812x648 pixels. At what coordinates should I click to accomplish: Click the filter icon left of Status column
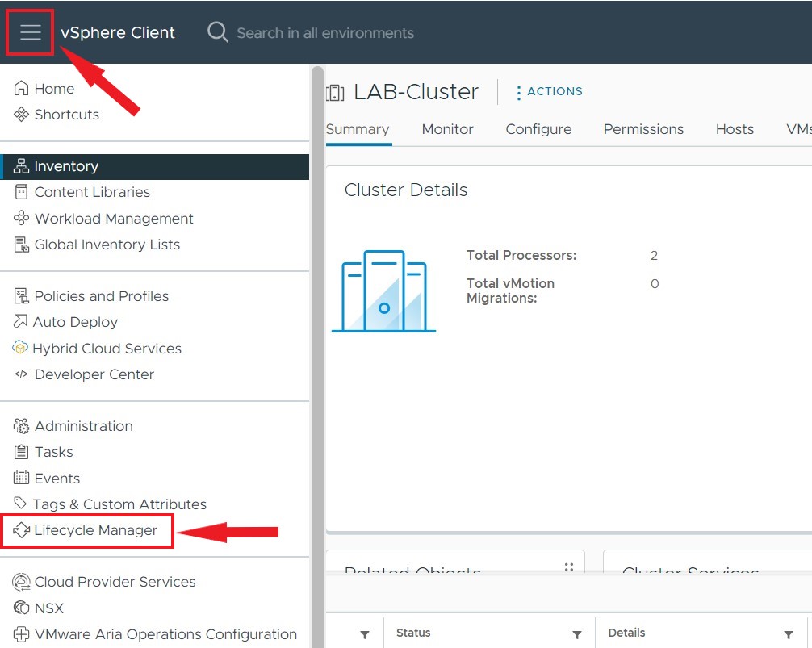365,634
